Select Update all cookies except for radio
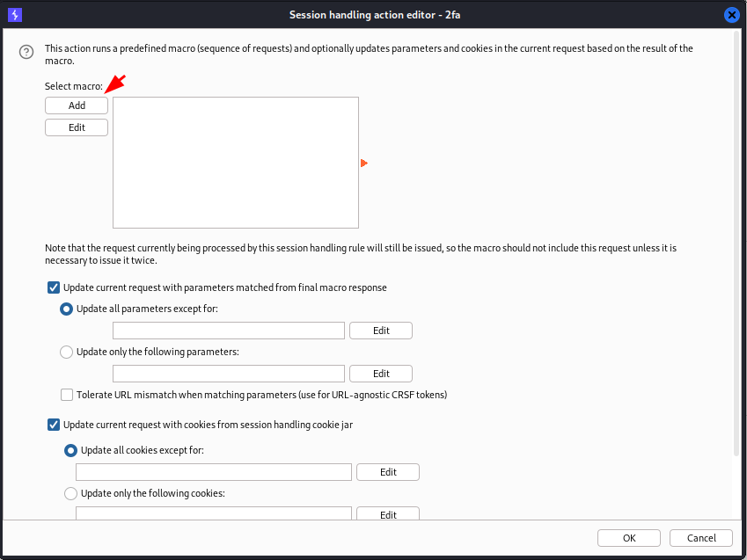The image size is (747, 560). tap(70, 450)
